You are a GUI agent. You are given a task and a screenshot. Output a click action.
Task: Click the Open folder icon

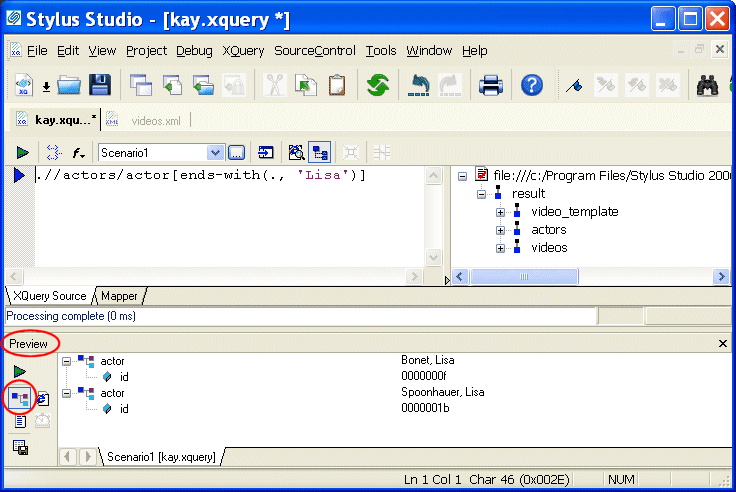[69, 86]
